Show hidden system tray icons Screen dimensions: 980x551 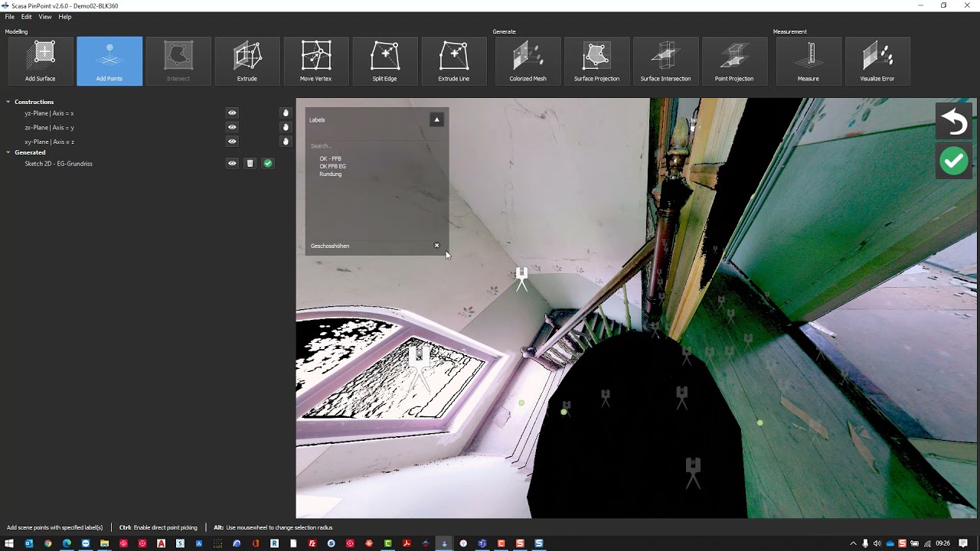point(853,543)
